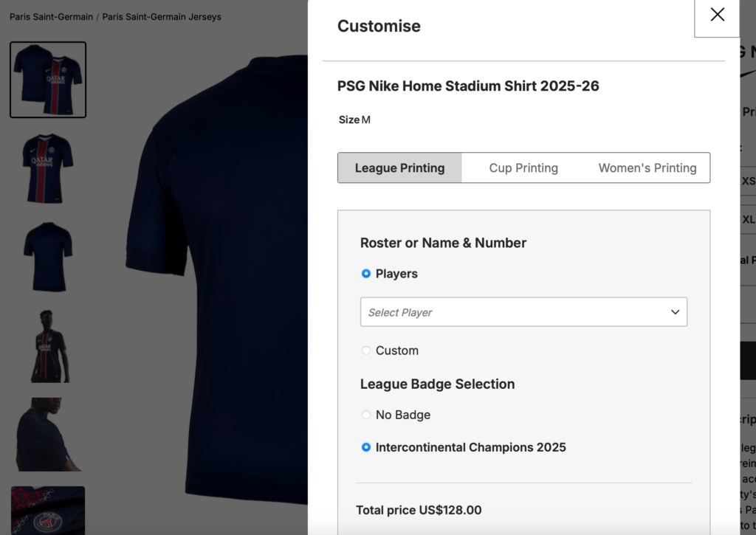Select Intercontinental Champions 2025 badge
The width and height of the screenshot is (756, 535).
click(366, 447)
